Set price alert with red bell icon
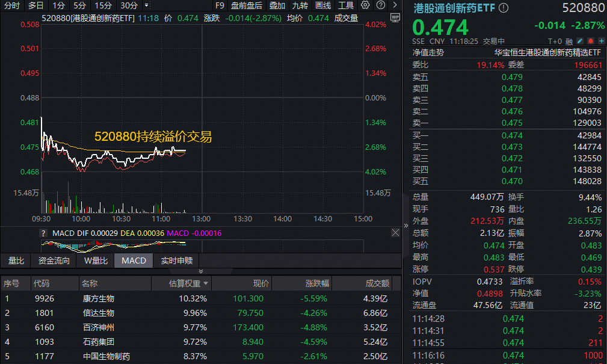 coord(590,42)
